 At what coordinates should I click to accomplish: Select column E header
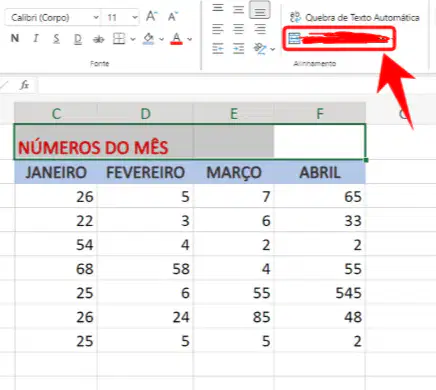pyautogui.click(x=234, y=114)
